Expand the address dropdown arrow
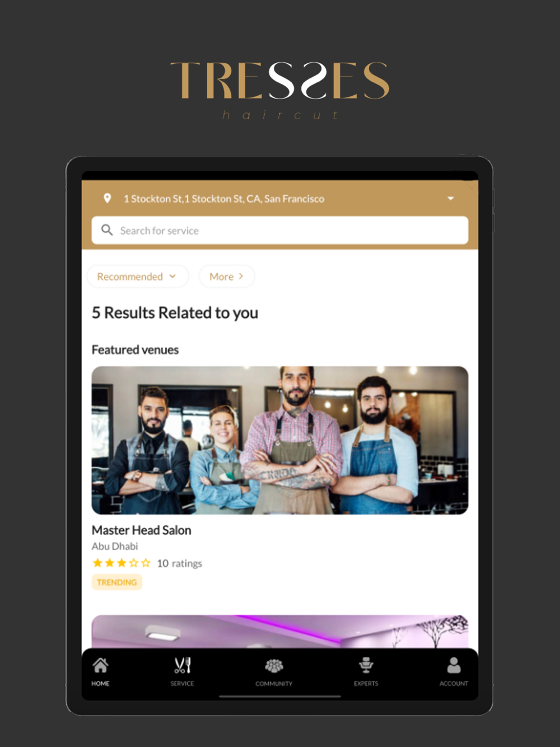Viewport: 560px width, 747px height. click(451, 198)
